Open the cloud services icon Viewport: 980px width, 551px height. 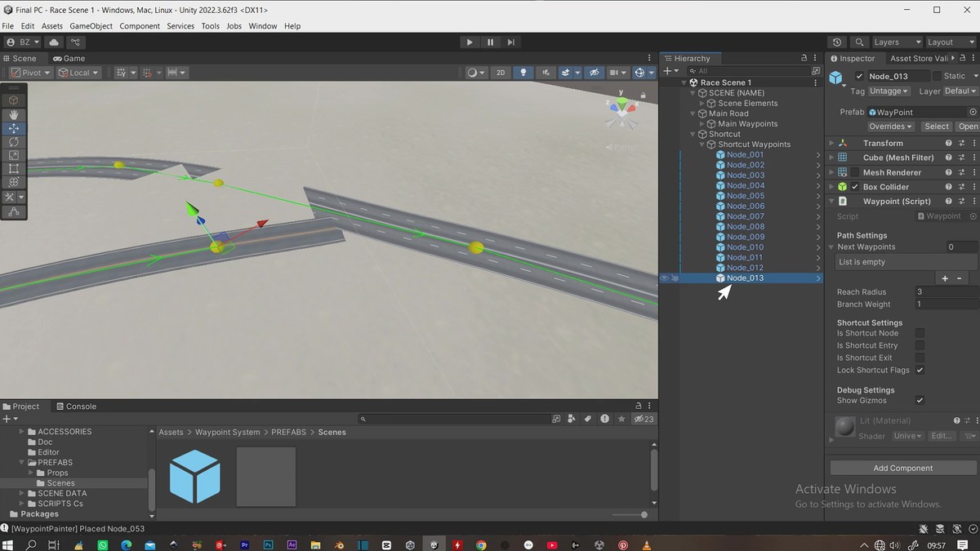click(x=54, y=42)
